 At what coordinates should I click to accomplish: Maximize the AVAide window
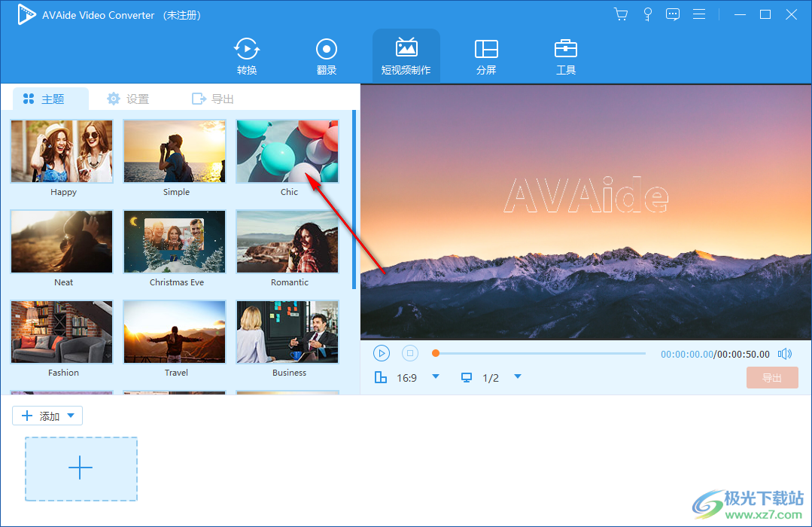click(765, 14)
